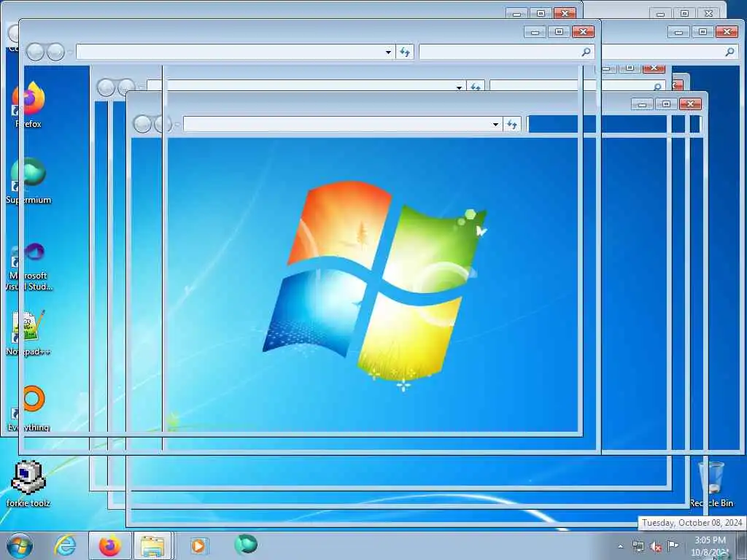The image size is (747, 560).
Task: Open the Windows Start menu orb
Action: tap(20, 545)
